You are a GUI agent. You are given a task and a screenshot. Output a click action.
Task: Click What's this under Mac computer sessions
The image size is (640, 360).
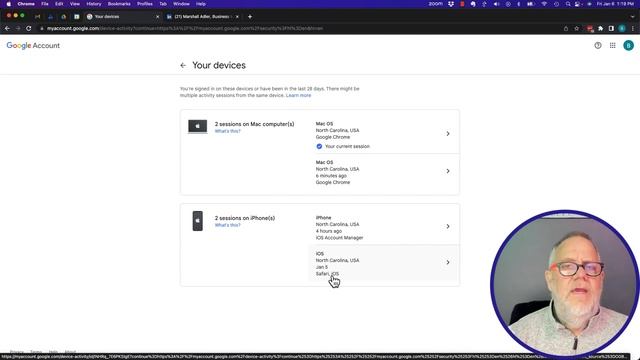coord(227,131)
